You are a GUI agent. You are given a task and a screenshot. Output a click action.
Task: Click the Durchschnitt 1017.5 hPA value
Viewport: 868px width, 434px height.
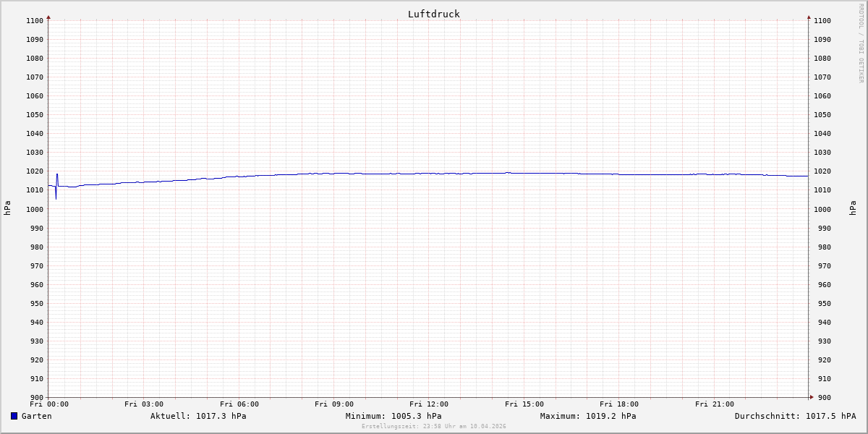click(795, 416)
